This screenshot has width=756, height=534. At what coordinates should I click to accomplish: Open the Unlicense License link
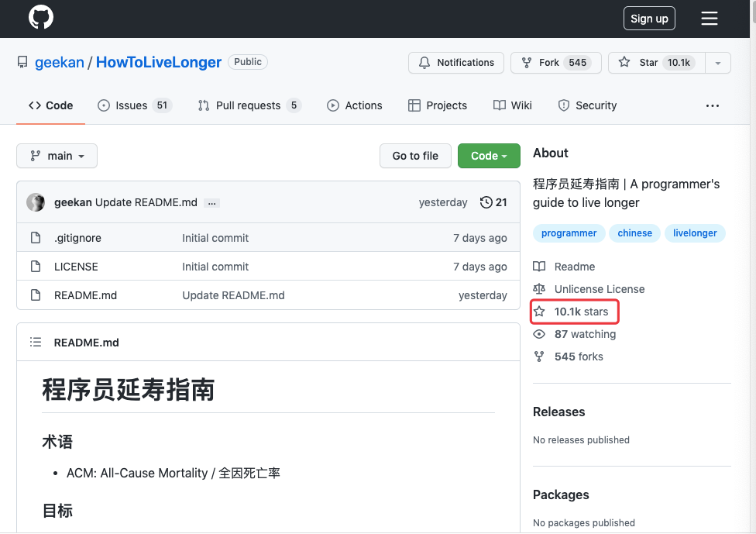(x=600, y=289)
